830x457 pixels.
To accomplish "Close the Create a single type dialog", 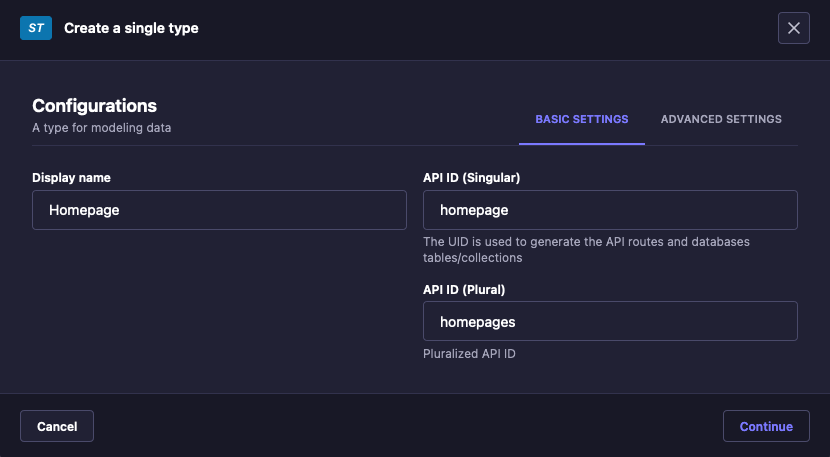I will click(x=793, y=28).
